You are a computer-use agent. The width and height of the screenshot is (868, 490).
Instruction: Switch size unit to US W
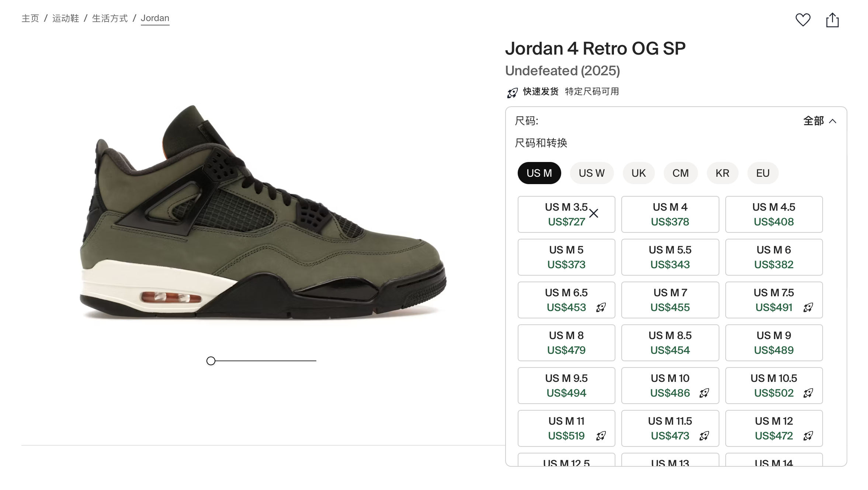click(x=591, y=173)
